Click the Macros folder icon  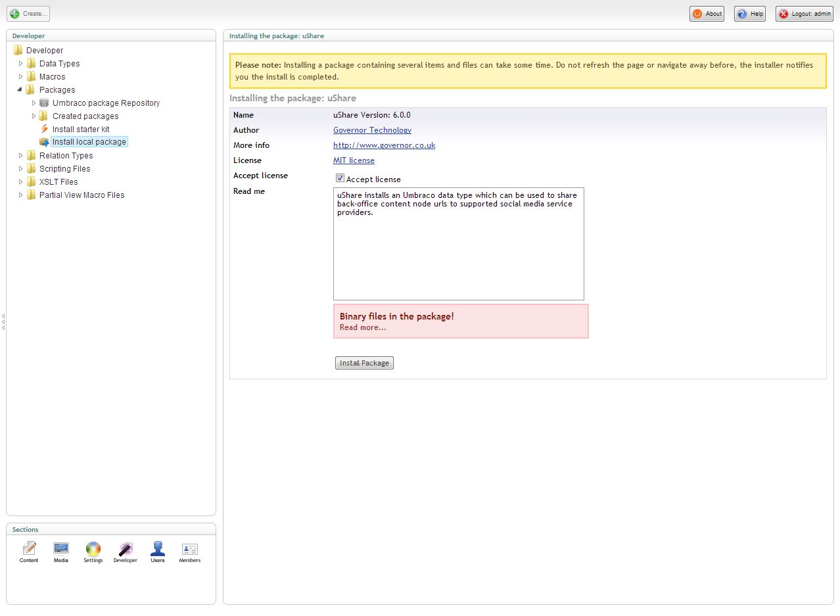(x=32, y=76)
